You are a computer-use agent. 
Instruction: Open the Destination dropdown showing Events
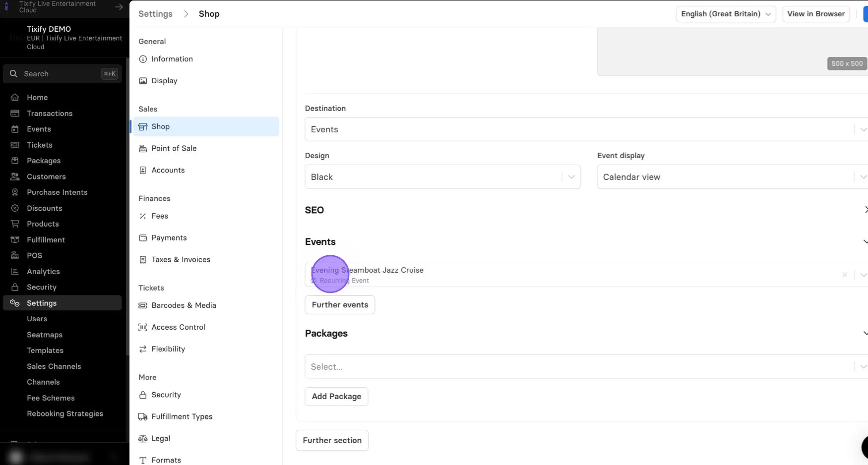tap(586, 129)
